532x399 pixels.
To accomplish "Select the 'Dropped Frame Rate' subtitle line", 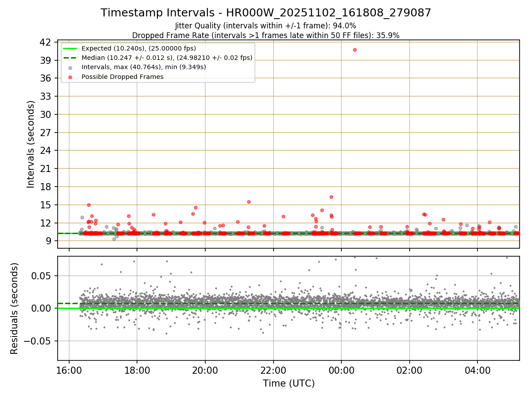I will pyautogui.click(x=266, y=35).
